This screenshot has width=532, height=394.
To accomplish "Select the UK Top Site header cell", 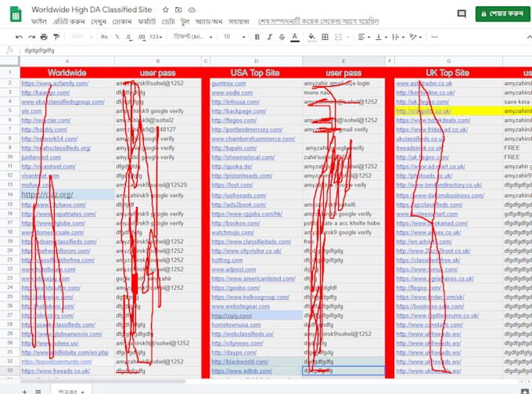I will click(448, 73).
